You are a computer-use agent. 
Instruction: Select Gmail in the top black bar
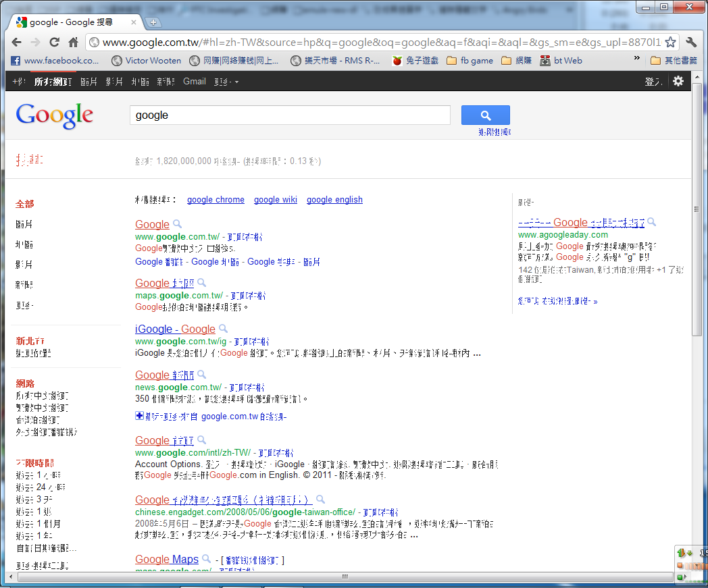pos(195,82)
